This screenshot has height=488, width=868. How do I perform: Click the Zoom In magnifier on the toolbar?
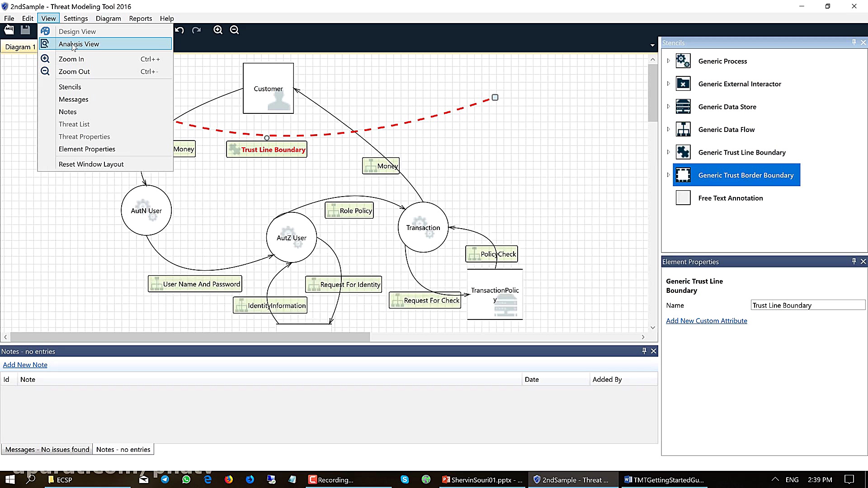(x=218, y=30)
